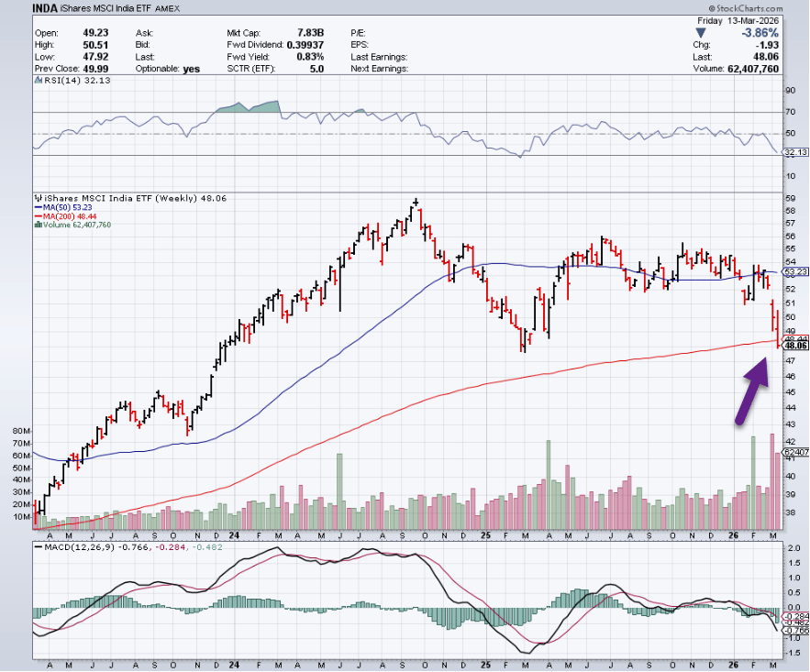Screen dimensions: 810x672
Task: Select the Open value 49.23
Action: 95,32
